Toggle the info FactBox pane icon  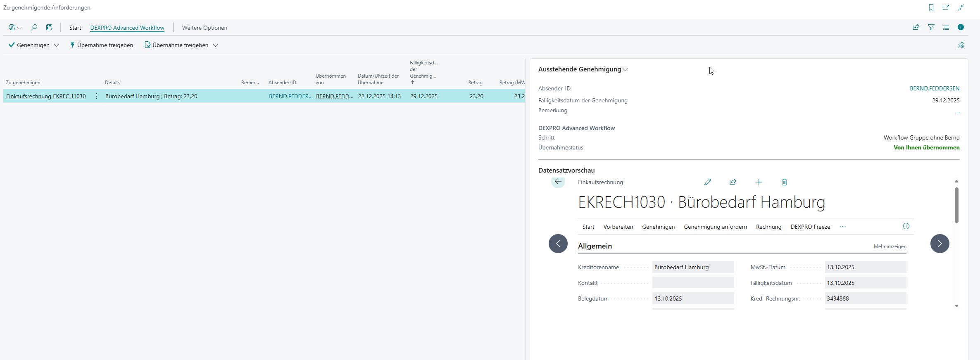961,27
